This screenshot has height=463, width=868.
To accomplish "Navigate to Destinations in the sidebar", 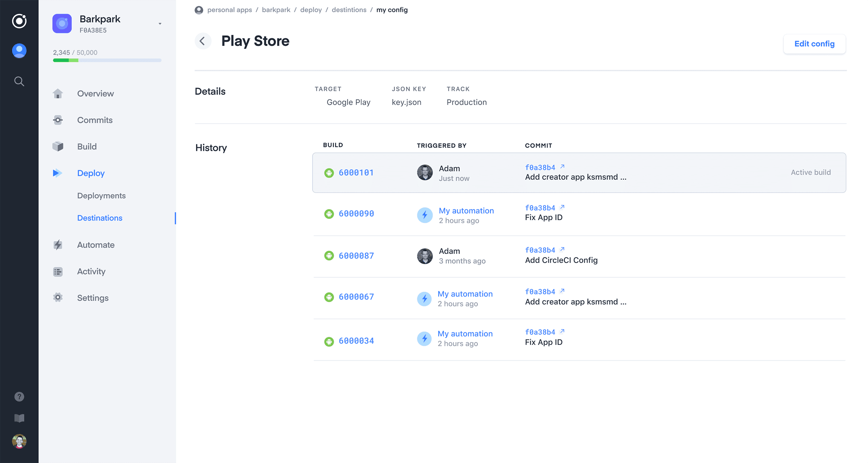I will [x=100, y=218].
